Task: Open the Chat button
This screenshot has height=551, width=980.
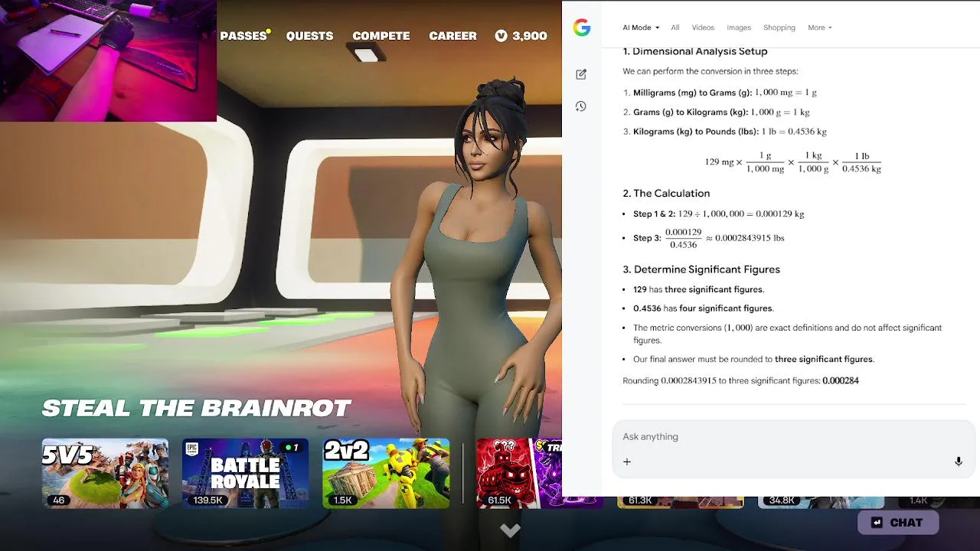Action: point(898,523)
